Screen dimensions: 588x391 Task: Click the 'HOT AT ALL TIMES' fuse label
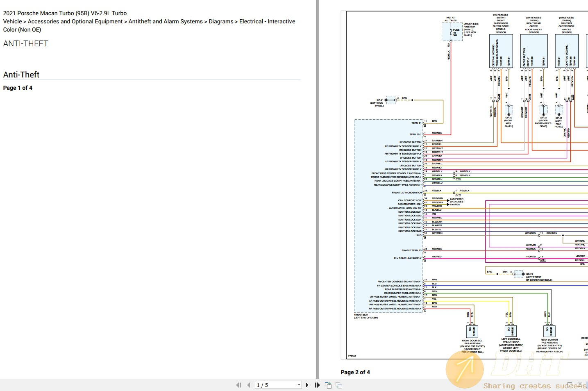[x=451, y=19]
